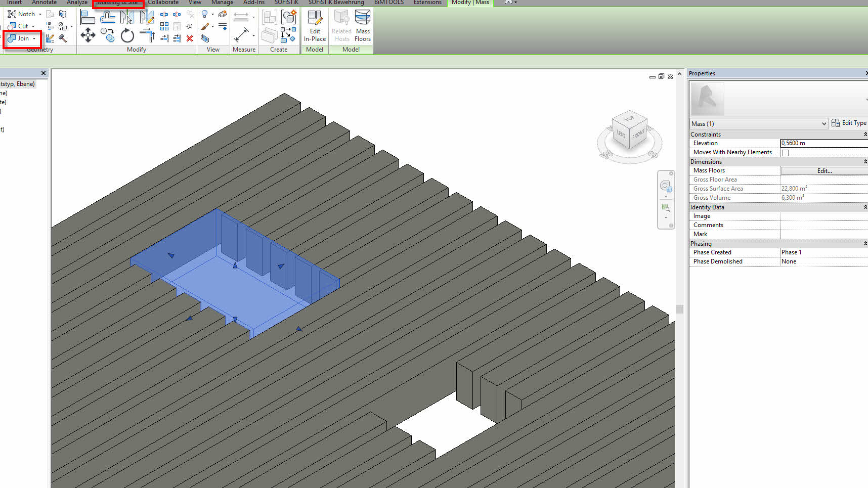Open the Extensions ribbon tab
This screenshot has height=488, width=868.
click(x=427, y=3)
